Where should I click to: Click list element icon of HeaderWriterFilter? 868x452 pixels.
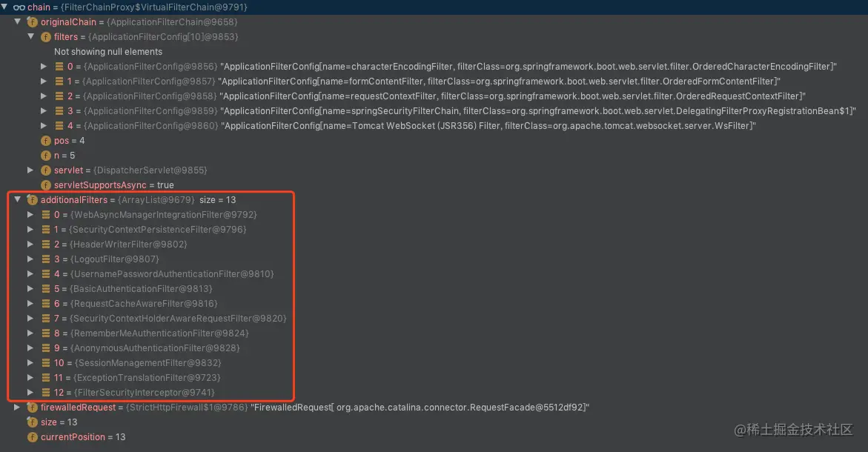tap(46, 244)
